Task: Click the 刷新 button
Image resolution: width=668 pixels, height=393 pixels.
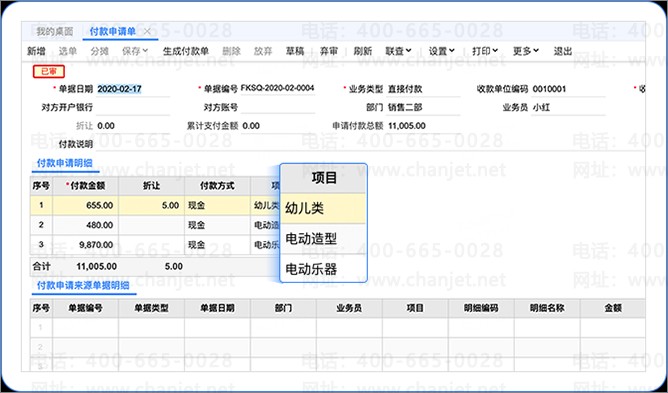Action: (x=363, y=51)
